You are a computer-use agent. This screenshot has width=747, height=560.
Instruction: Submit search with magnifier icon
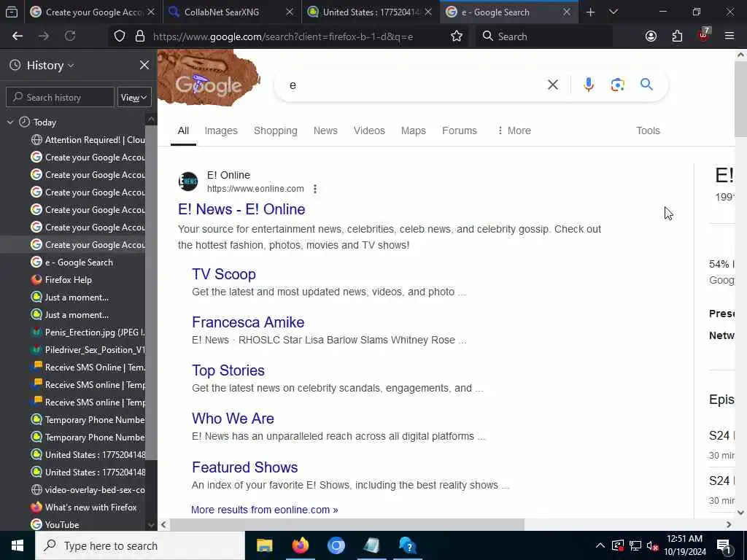click(x=646, y=85)
